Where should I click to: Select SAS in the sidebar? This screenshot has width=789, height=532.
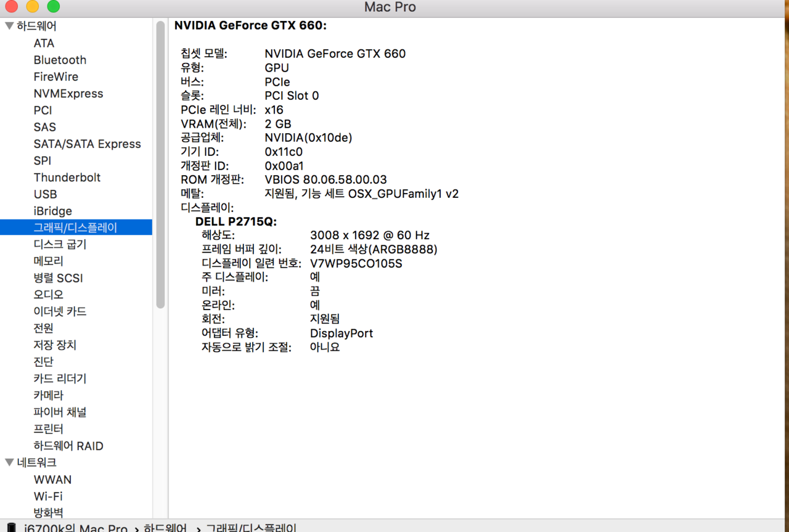click(x=45, y=127)
